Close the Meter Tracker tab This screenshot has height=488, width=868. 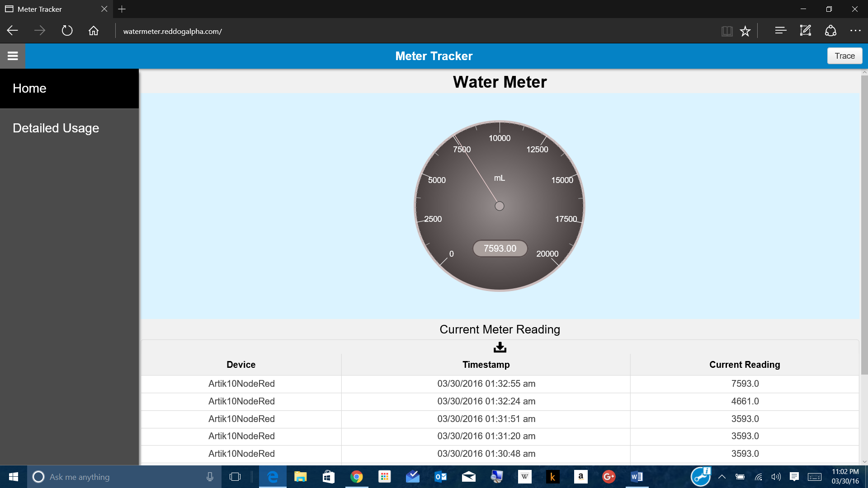pyautogui.click(x=104, y=9)
